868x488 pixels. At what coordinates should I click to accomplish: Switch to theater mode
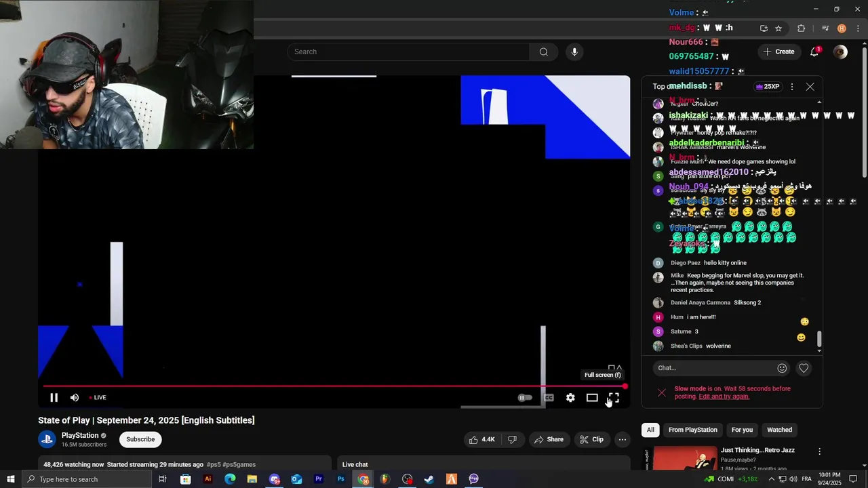(592, 398)
